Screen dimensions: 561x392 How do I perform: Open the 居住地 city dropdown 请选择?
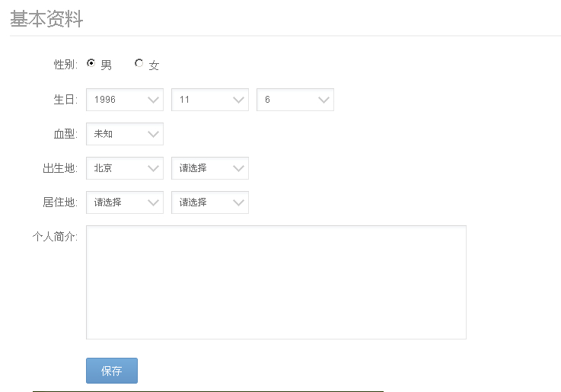pos(210,202)
